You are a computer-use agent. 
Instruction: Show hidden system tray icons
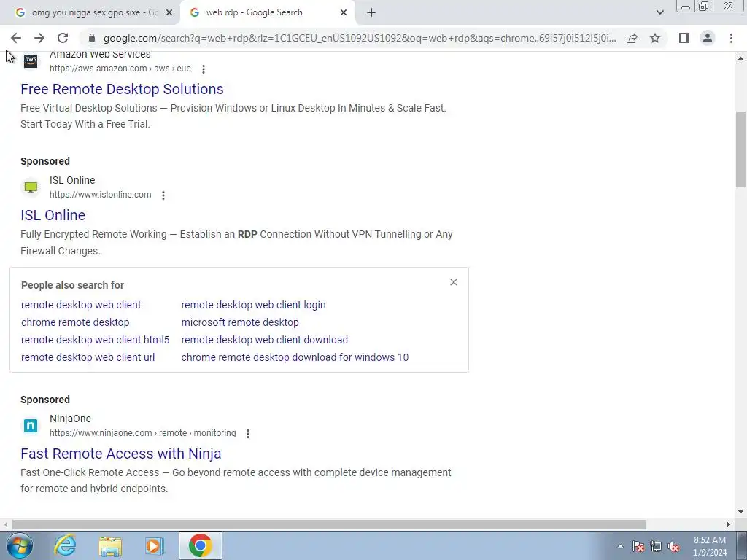620,546
